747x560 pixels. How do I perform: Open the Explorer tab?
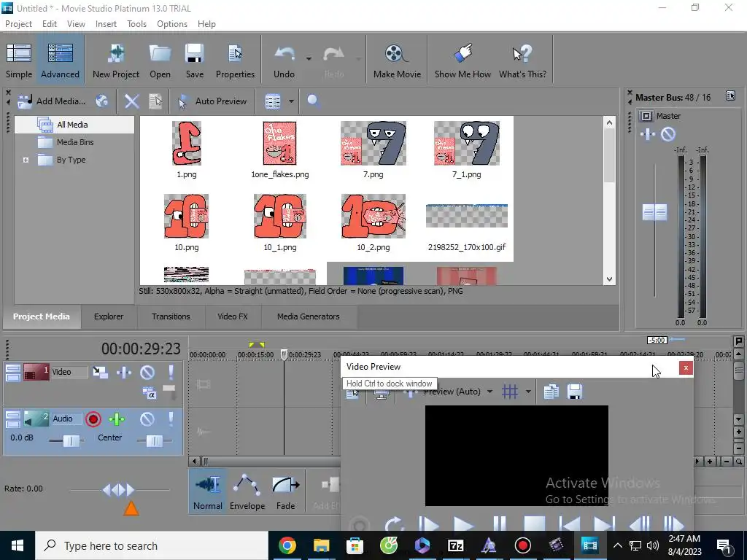[x=109, y=316]
